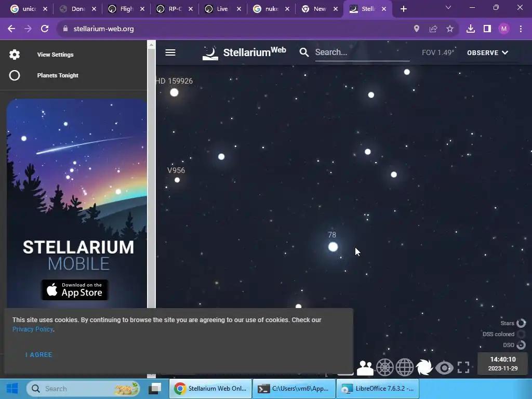Viewport: 532px width, 399px height.
Task: Reload the page
Action: click(x=45, y=29)
